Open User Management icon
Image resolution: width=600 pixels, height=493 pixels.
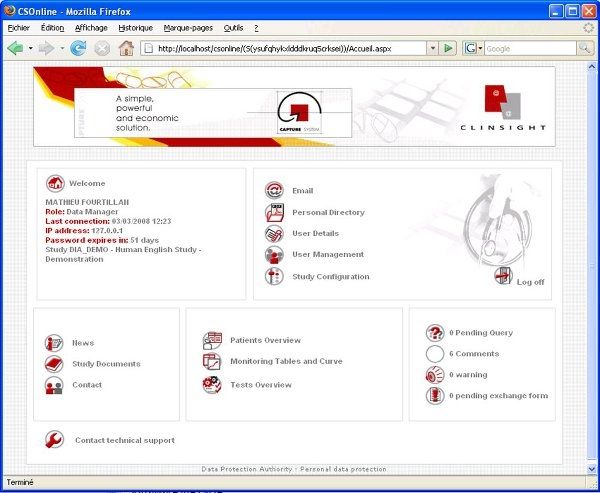[x=274, y=255]
